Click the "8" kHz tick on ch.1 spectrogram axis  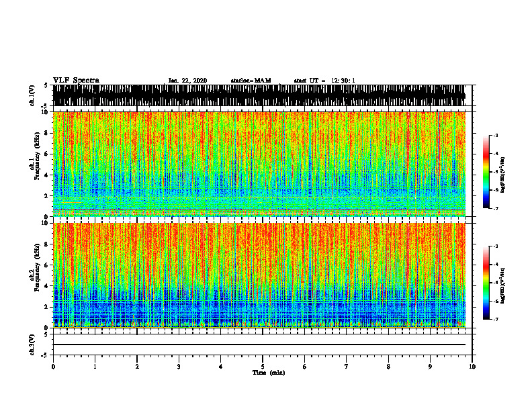pyautogui.click(x=47, y=133)
